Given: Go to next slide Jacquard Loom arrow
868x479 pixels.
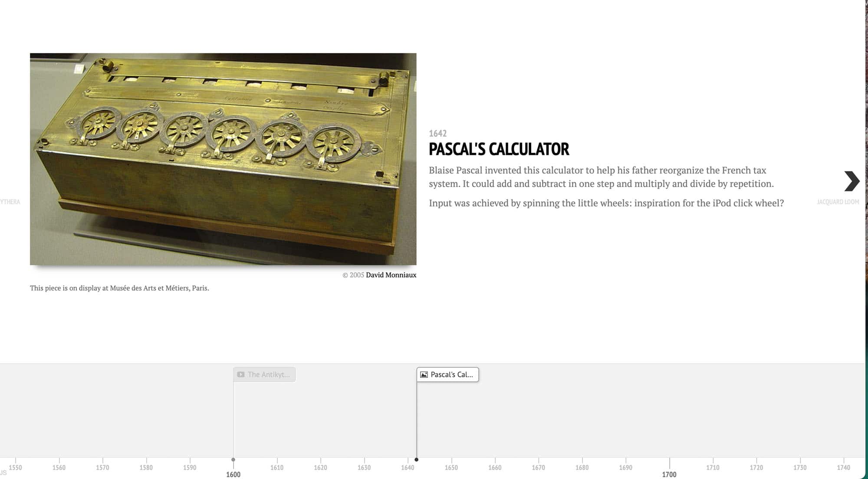Looking at the screenshot, I should pyautogui.click(x=852, y=181).
